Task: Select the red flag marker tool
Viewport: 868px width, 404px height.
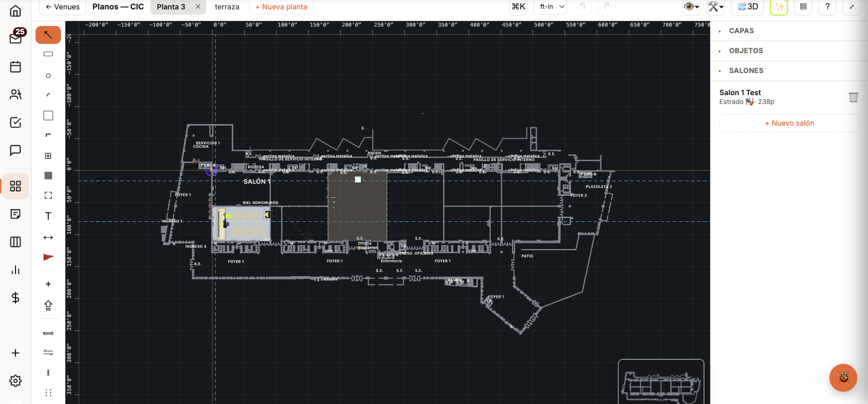Action: [48, 257]
